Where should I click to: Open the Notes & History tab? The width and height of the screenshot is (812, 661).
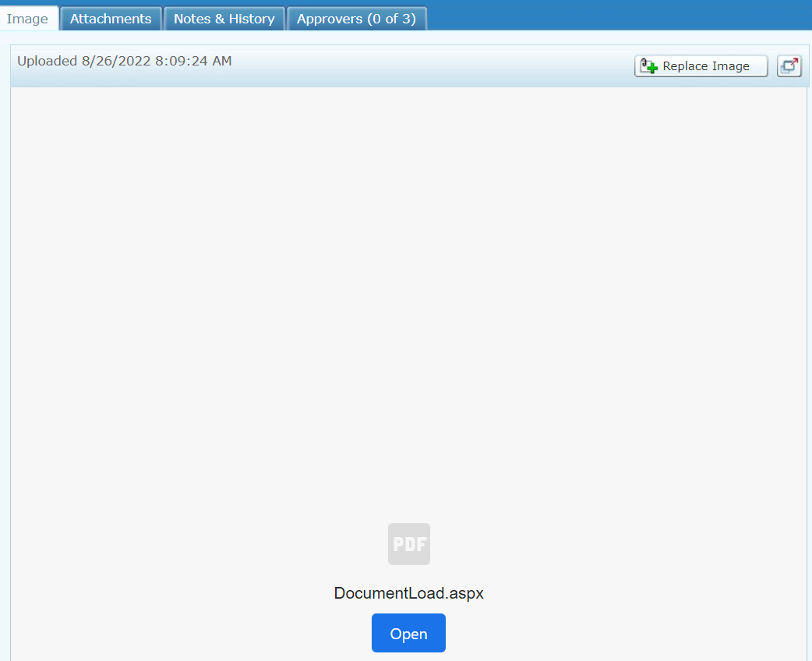point(224,19)
